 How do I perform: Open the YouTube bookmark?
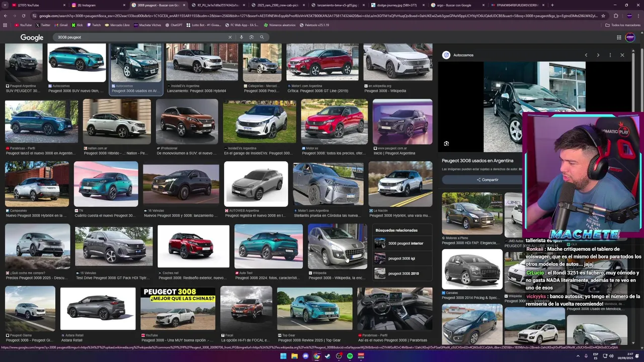click(24, 25)
